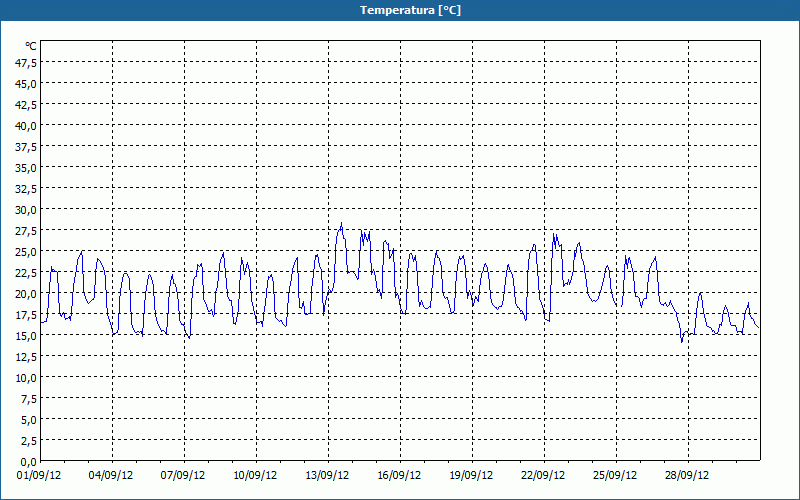Click the 25/09/12 date label
Viewport: 800px width, 500px height.
(x=615, y=475)
